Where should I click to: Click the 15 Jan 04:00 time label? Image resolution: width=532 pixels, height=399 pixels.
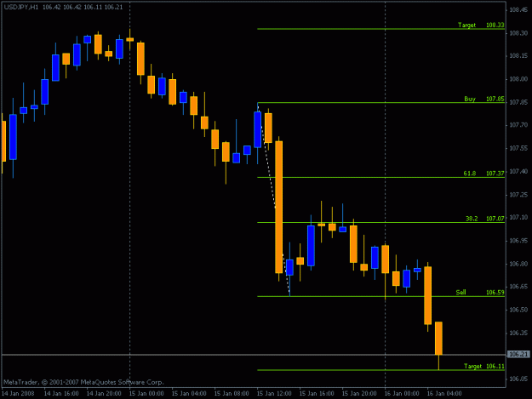coord(189,394)
